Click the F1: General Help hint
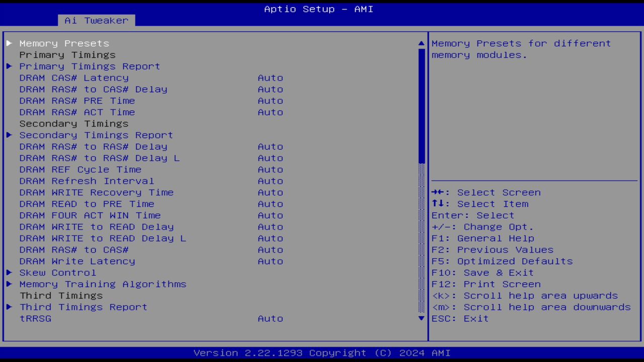The height and width of the screenshot is (362, 644). click(x=483, y=239)
